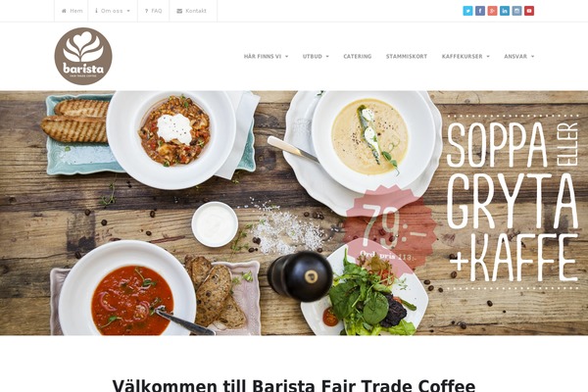Open the FAQ link
Viewport: 588px width, 392px height.
[154, 11]
